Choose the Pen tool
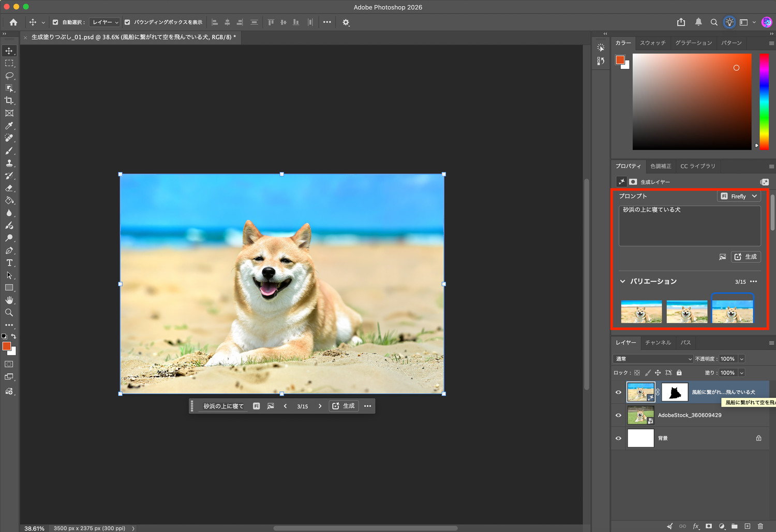 9,250
